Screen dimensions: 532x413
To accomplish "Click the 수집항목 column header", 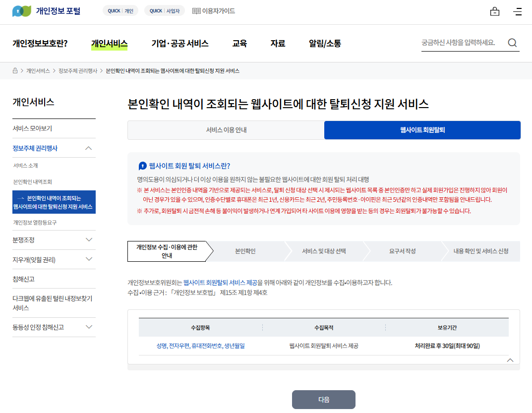I will pos(200,328).
